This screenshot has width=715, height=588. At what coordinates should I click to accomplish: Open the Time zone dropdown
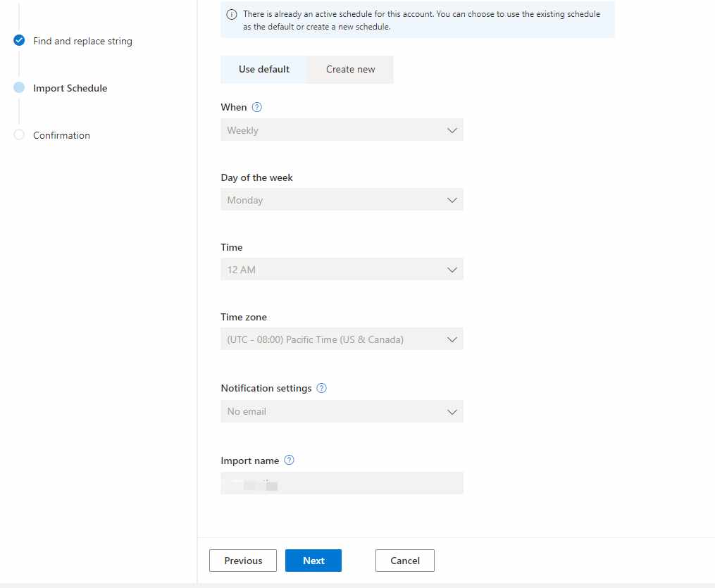342,339
